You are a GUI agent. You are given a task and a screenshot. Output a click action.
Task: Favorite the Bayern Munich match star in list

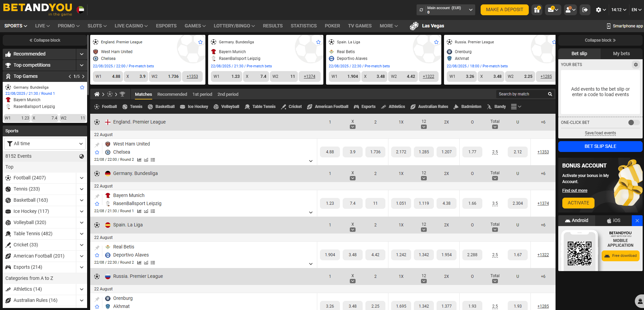click(97, 204)
